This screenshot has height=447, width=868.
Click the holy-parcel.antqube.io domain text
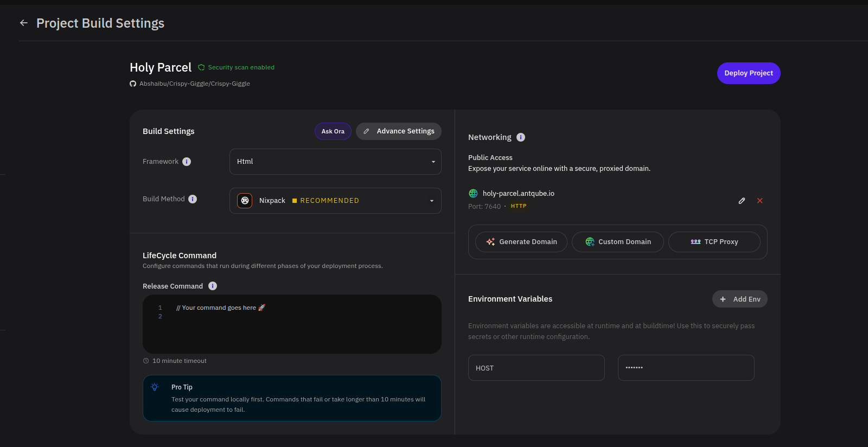click(519, 194)
